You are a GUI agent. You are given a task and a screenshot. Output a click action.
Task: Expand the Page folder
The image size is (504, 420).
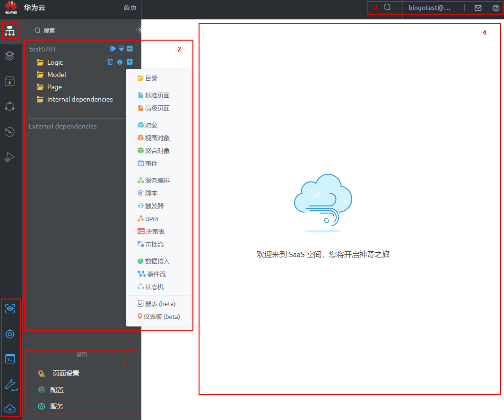[x=49, y=87]
